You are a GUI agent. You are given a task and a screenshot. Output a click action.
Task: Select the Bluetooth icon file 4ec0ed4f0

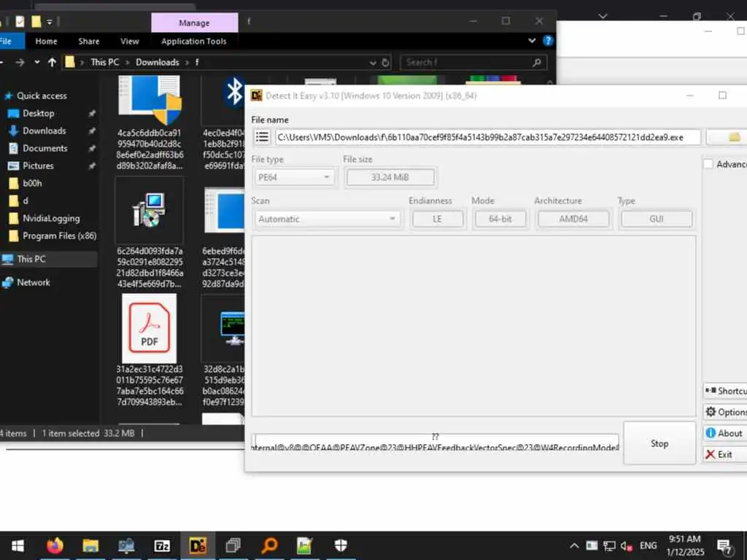(x=223, y=122)
